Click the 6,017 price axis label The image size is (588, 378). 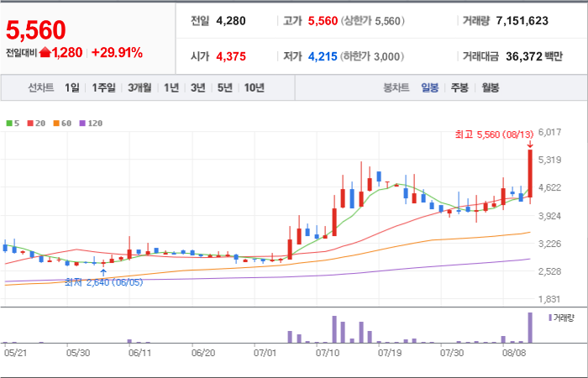coord(549,133)
